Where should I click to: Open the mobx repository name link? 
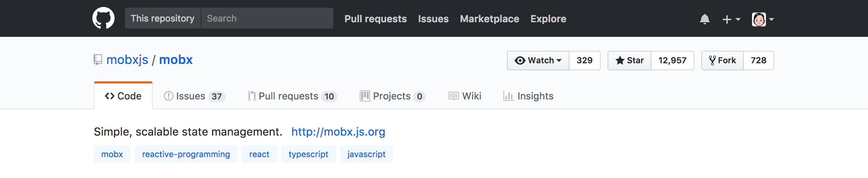176,60
